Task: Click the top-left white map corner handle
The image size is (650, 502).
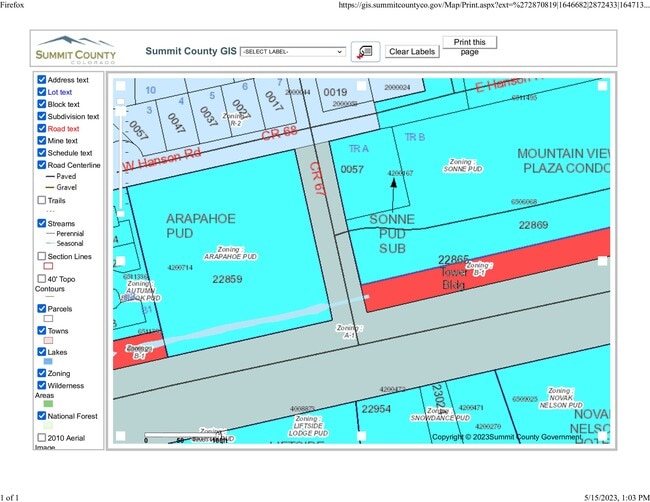Action: point(121,86)
